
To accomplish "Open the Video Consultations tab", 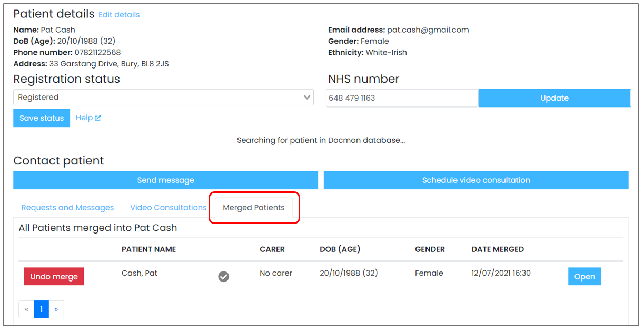I will [x=169, y=208].
